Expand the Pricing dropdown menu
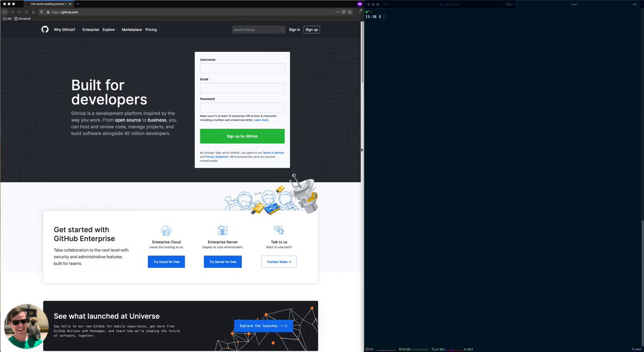The height and width of the screenshot is (352, 644). tap(152, 29)
